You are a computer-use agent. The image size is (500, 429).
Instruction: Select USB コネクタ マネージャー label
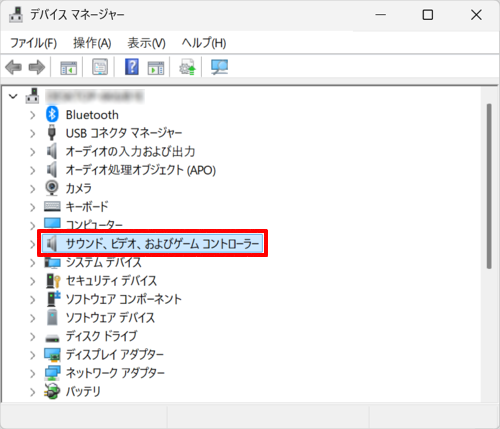tap(124, 133)
